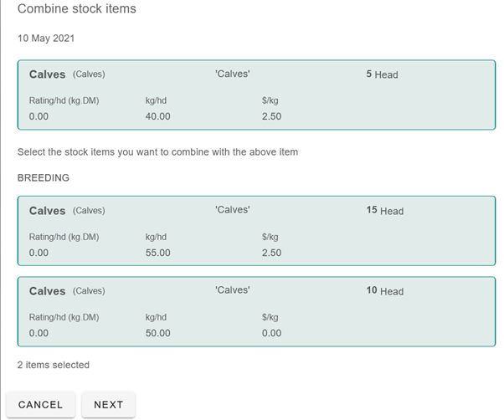This screenshot has width=504, height=420.
Task: Deselect the 10 Head Calves card
Action: 256,310
